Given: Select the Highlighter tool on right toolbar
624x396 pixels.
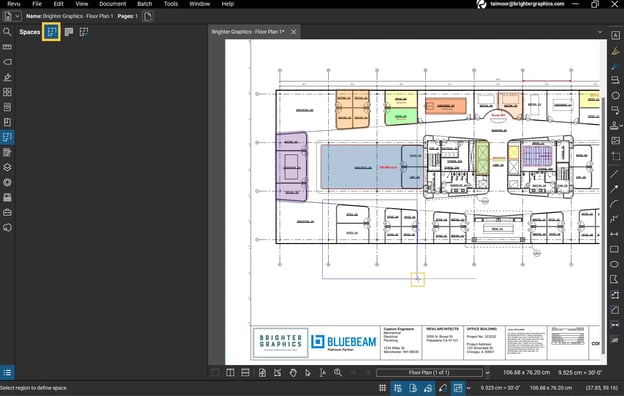Looking at the screenshot, I should click(615, 51).
